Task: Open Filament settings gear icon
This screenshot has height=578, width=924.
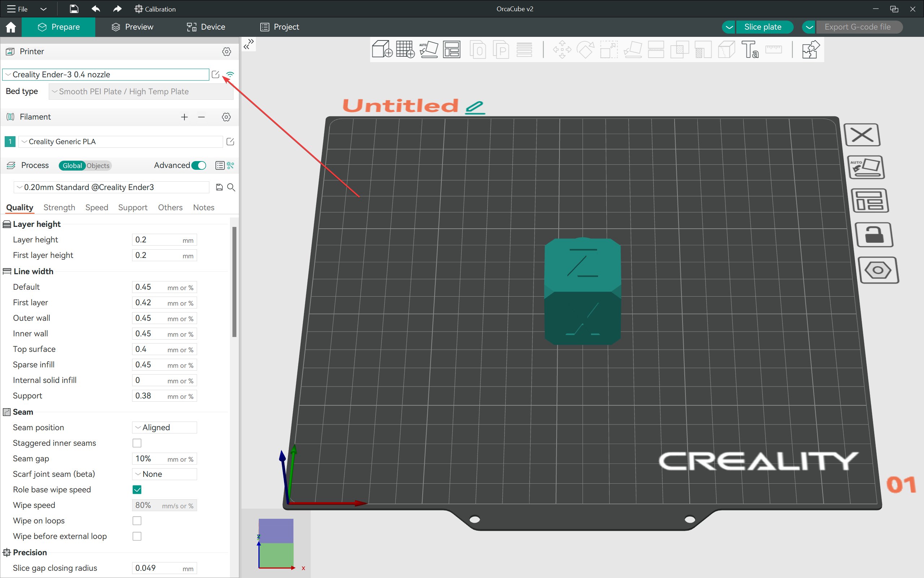Action: tap(226, 117)
